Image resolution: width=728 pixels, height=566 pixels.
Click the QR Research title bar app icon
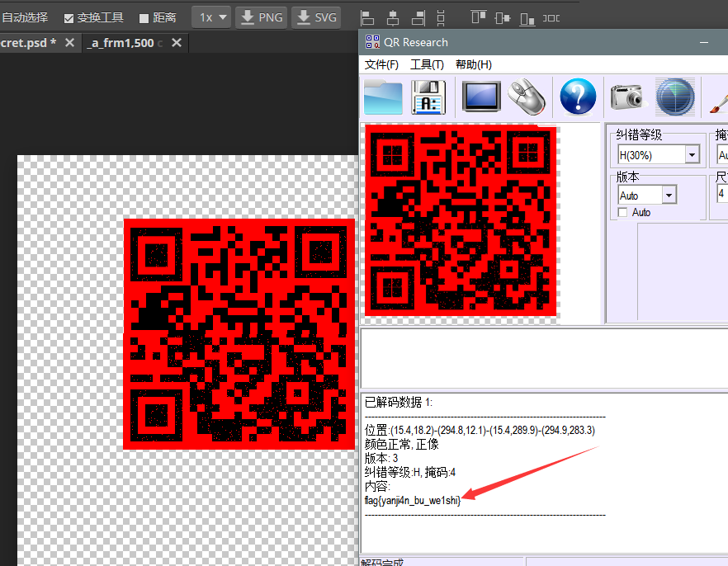(x=372, y=42)
